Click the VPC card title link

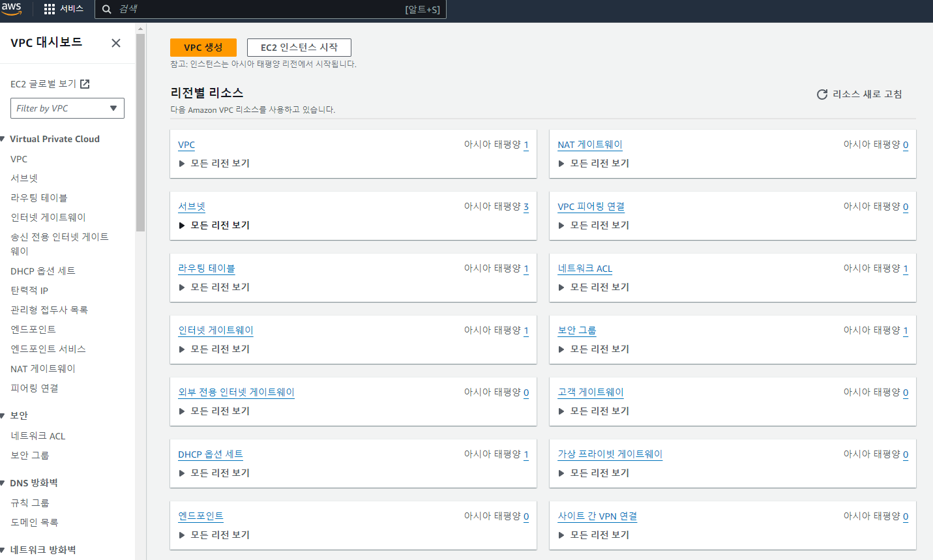(186, 145)
